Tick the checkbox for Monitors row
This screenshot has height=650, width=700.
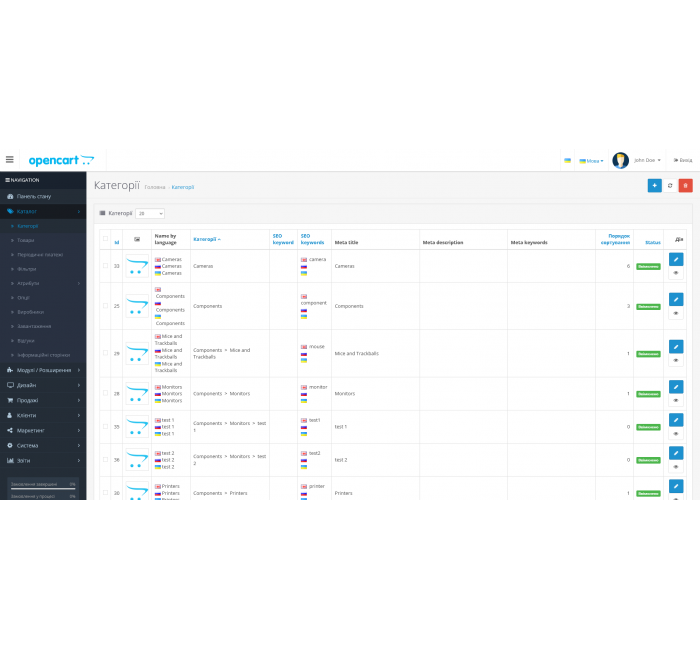click(x=105, y=393)
